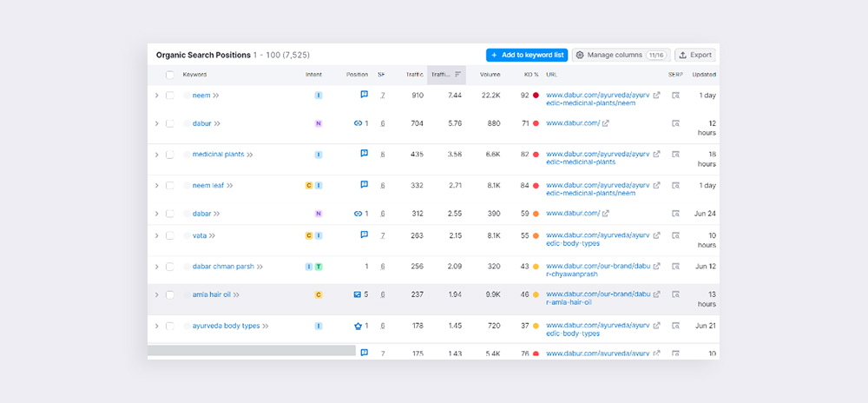
Task: Open SERP snapshot for amla hair oil row
Action: pyautogui.click(x=675, y=294)
